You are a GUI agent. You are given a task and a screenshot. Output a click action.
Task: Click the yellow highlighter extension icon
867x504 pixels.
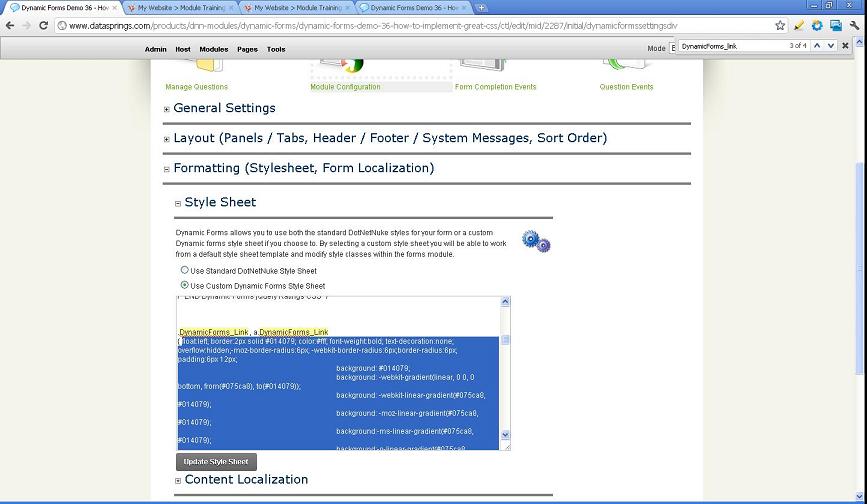pyautogui.click(x=798, y=25)
